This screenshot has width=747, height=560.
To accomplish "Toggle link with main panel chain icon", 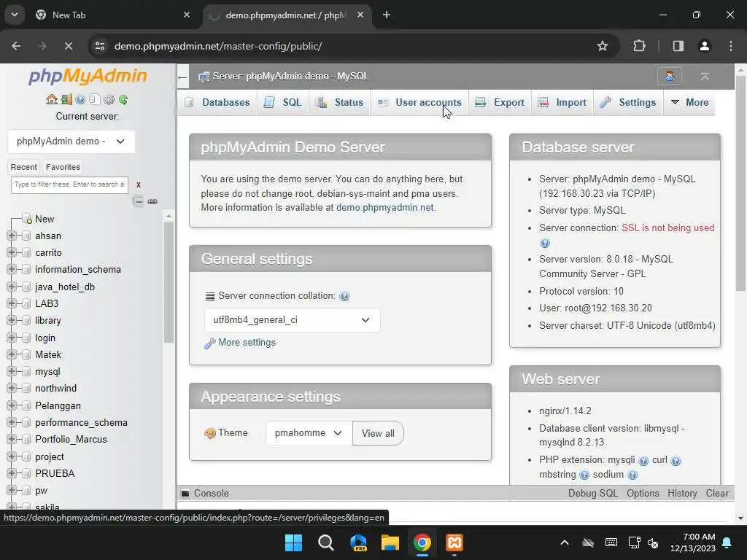I will pyautogui.click(x=152, y=201).
